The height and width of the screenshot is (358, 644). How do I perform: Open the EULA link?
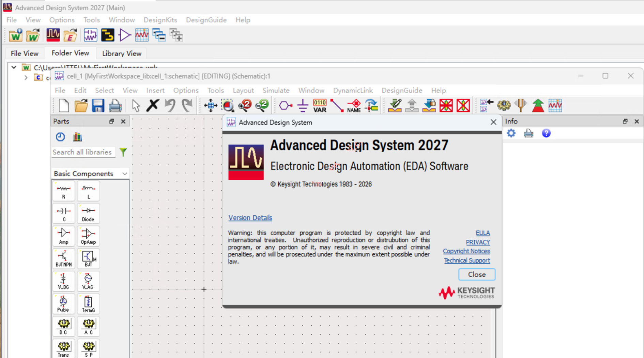pyautogui.click(x=483, y=233)
